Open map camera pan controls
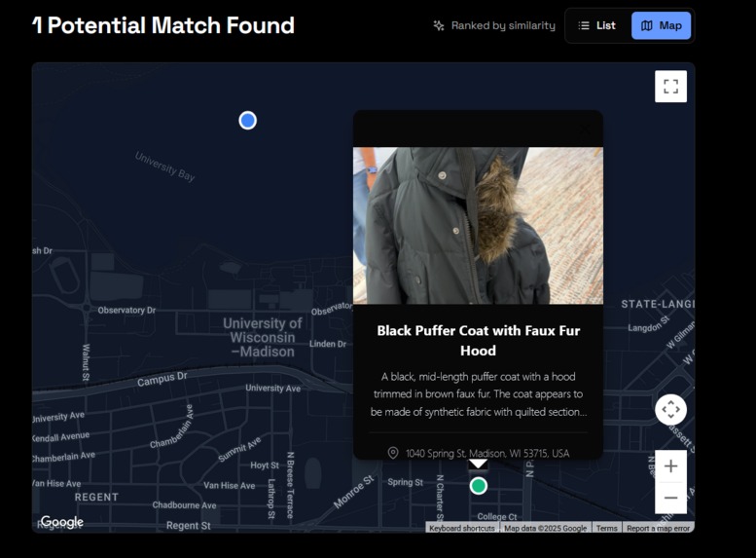Screen dimensions: 756x558 670,409
